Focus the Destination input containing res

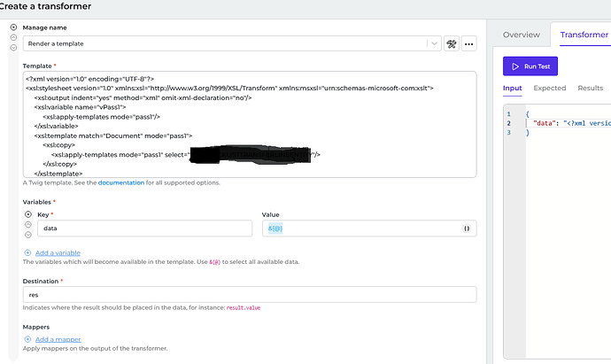[248, 294]
